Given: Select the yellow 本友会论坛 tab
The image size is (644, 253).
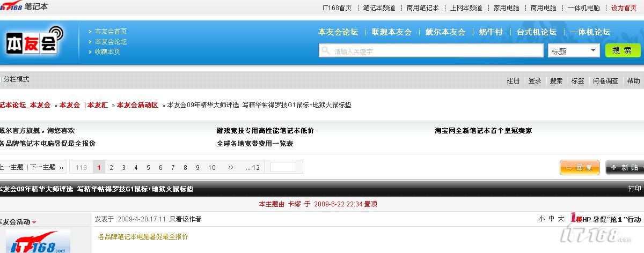Looking at the screenshot, I should coord(338,32).
